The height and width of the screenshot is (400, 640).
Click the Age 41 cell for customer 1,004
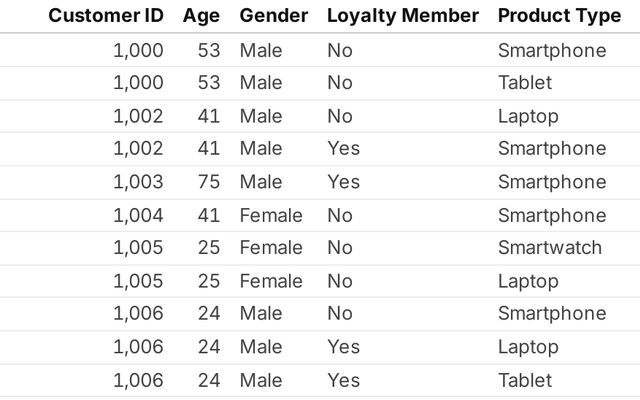[x=208, y=215]
